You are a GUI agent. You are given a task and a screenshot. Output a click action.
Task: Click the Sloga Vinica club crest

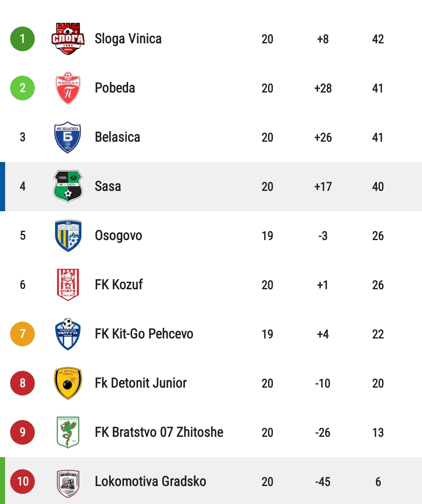click(68, 39)
